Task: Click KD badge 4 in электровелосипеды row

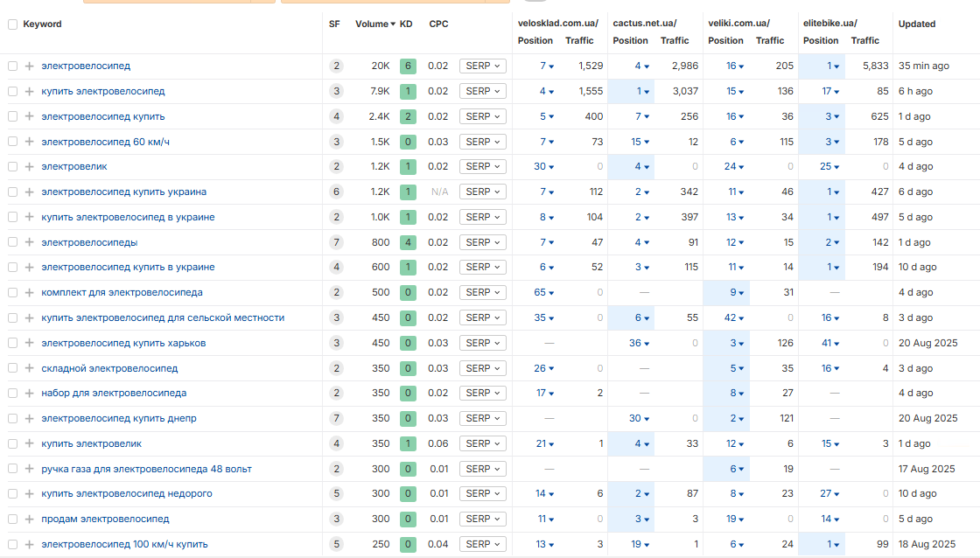Action: pyautogui.click(x=408, y=242)
